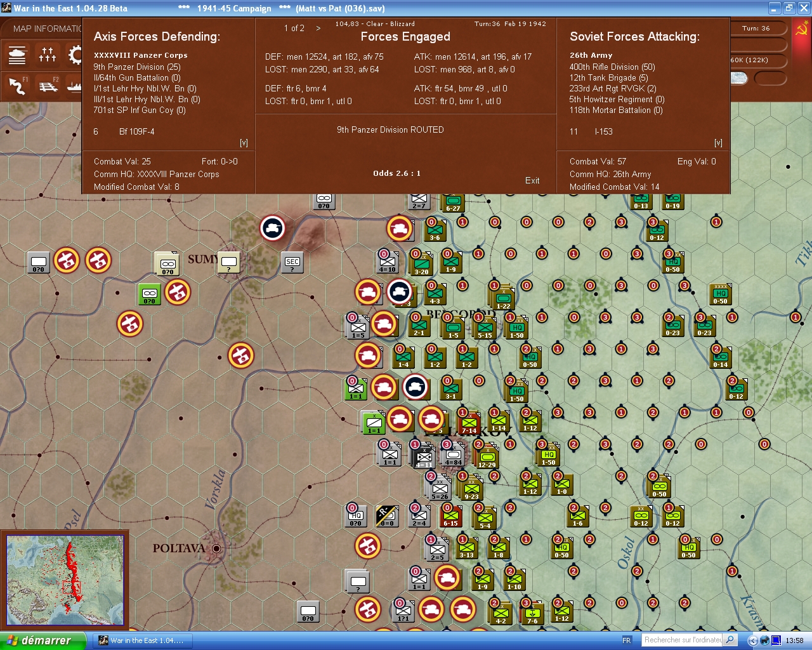
Task: Click the Bf 109F-4 aircraft entry
Action: pos(137,131)
